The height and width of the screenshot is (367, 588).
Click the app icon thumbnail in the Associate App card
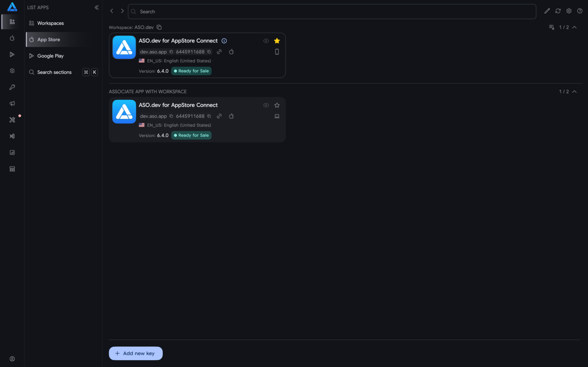[x=124, y=112]
